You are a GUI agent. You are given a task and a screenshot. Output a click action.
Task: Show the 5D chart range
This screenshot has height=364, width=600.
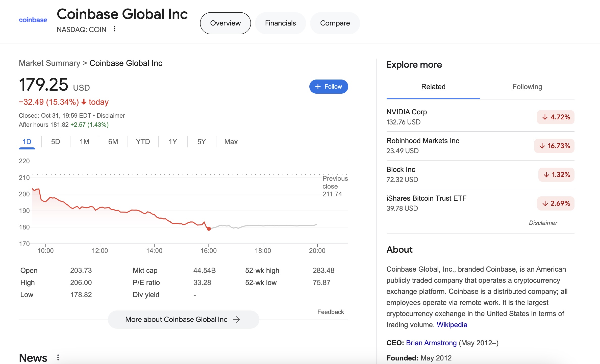point(56,142)
